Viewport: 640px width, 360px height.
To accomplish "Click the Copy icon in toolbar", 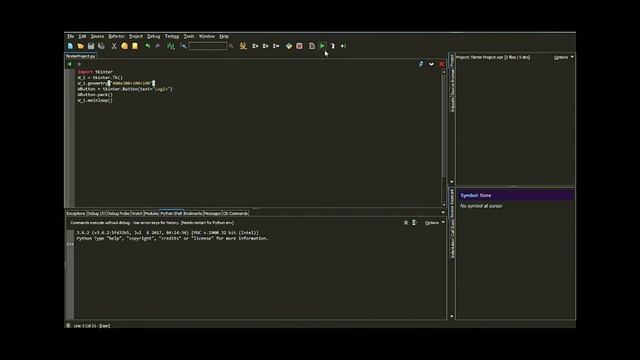I will (124, 46).
